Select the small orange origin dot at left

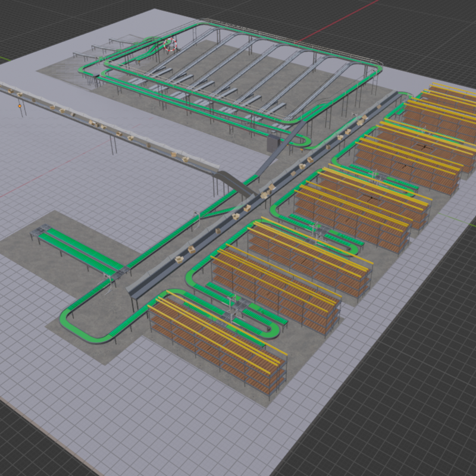(20, 105)
